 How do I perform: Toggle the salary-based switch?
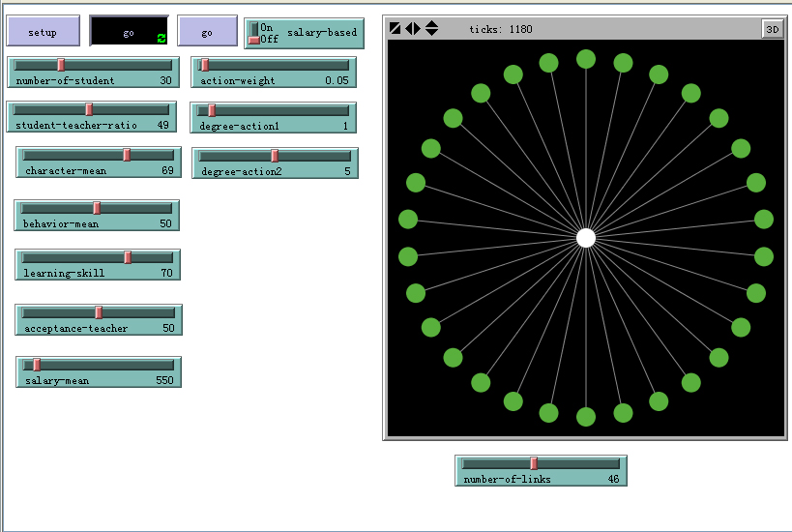[255, 33]
